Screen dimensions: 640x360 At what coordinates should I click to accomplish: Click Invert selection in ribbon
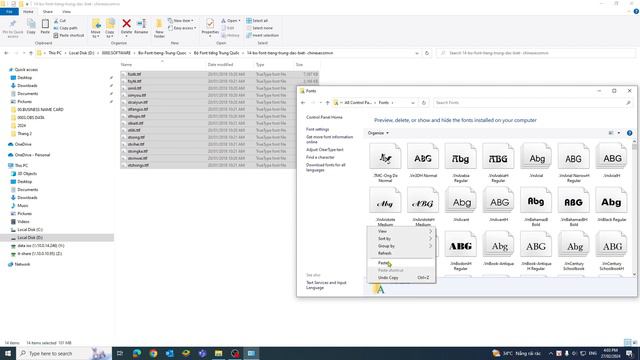pyautogui.click(x=262, y=35)
